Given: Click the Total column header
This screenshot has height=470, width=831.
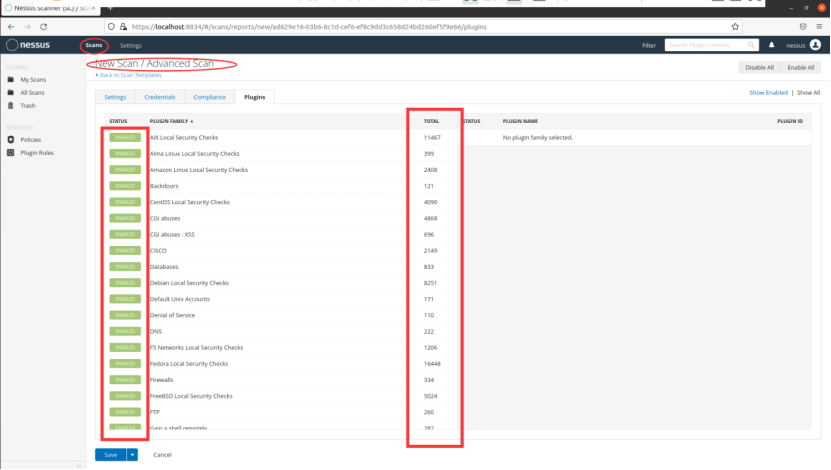Looking at the screenshot, I should pyautogui.click(x=431, y=121).
